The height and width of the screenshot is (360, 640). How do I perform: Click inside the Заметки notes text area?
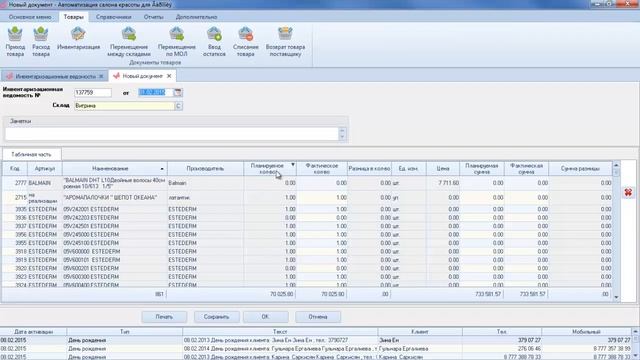pyautogui.click(x=171, y=133)
